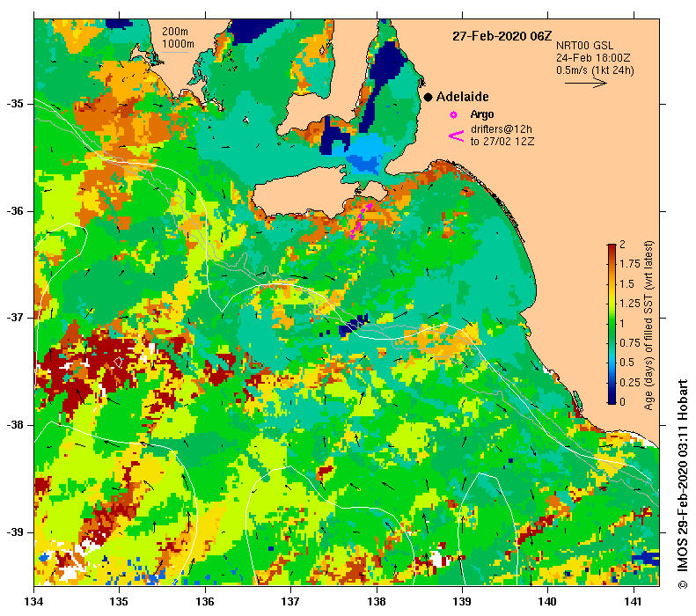Screen dimensions: 696x616
Task: Click the colorbar at the green 1 level
Action: (x=612, y=324)
